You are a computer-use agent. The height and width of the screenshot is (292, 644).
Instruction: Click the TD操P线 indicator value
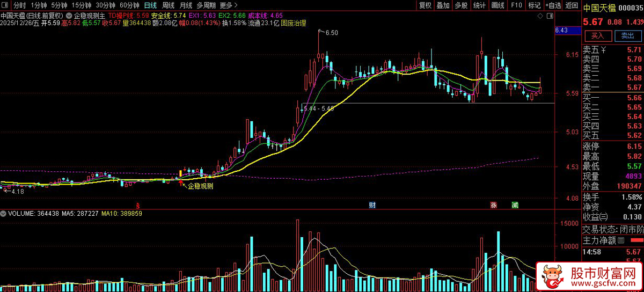128,15
